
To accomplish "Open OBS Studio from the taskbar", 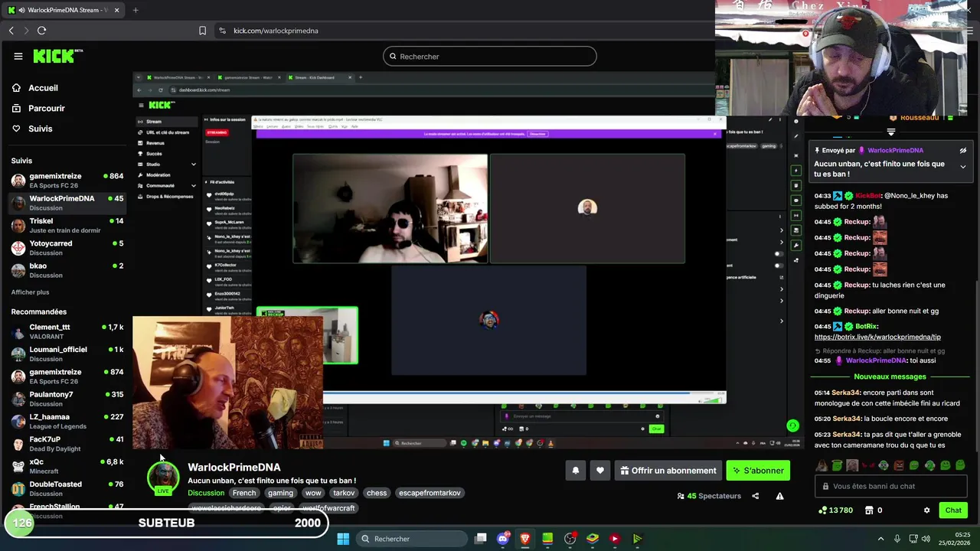I will 570,539.
